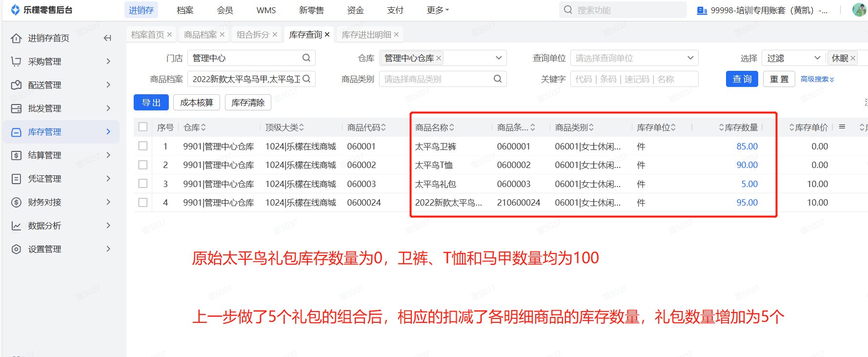Close the 库存进出明细 tab
868x357 pixels.
(396, 34)
